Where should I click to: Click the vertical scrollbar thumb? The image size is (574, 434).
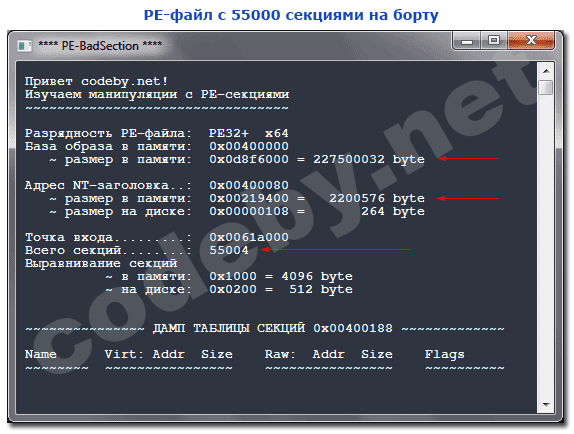(x=546, y=87)
